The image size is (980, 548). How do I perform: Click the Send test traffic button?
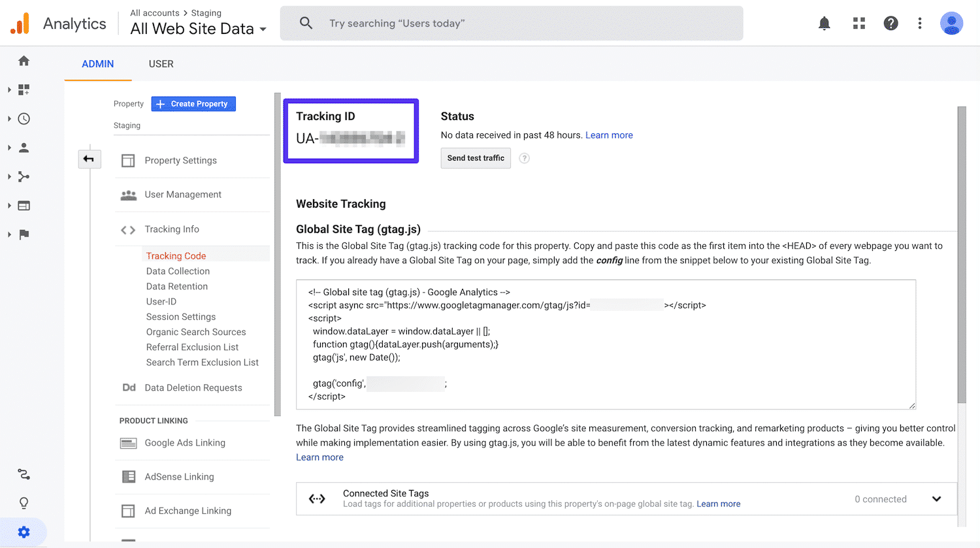coord(476,158)
